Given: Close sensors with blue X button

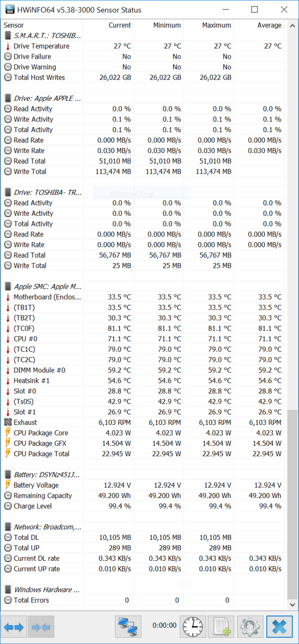Looking at the screenshot, I should (x=279, y=626).
